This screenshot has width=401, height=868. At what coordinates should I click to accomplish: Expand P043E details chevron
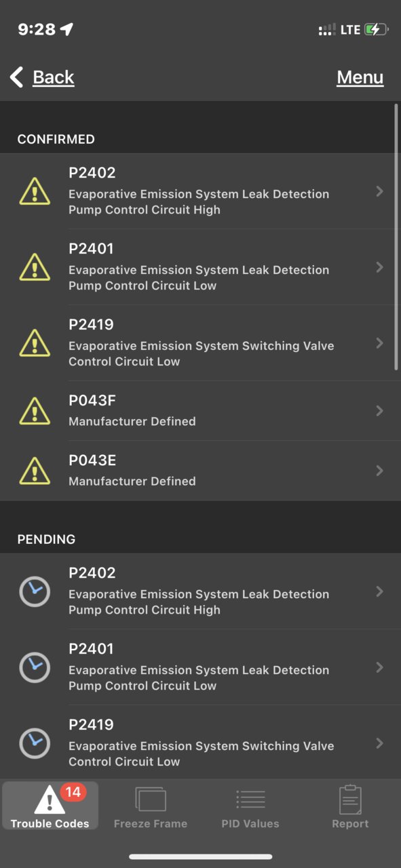tap(380, 471)
